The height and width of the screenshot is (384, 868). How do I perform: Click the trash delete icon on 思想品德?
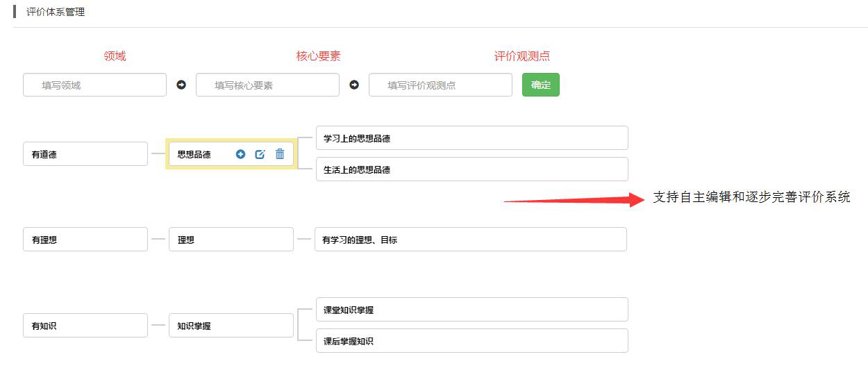[x=280, y=154]
